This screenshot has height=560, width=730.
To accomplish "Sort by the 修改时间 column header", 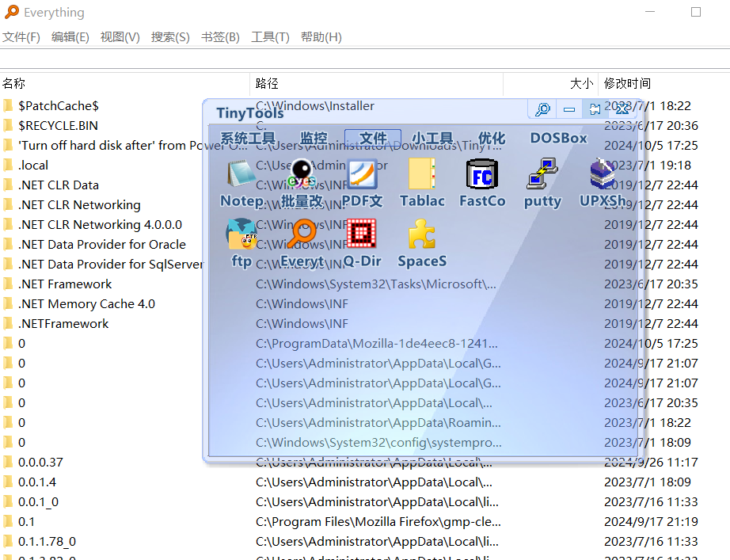I will pos(664,84).
